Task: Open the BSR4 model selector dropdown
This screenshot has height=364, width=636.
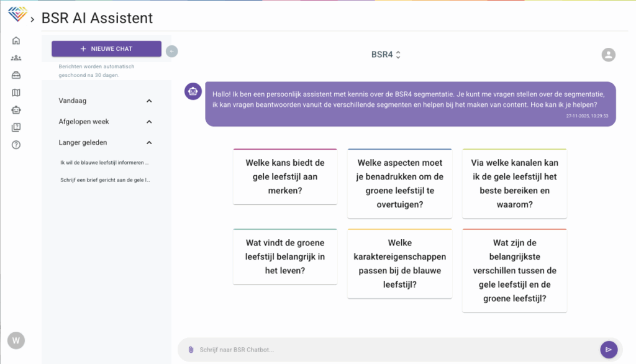Action: [x=386, y=55]
